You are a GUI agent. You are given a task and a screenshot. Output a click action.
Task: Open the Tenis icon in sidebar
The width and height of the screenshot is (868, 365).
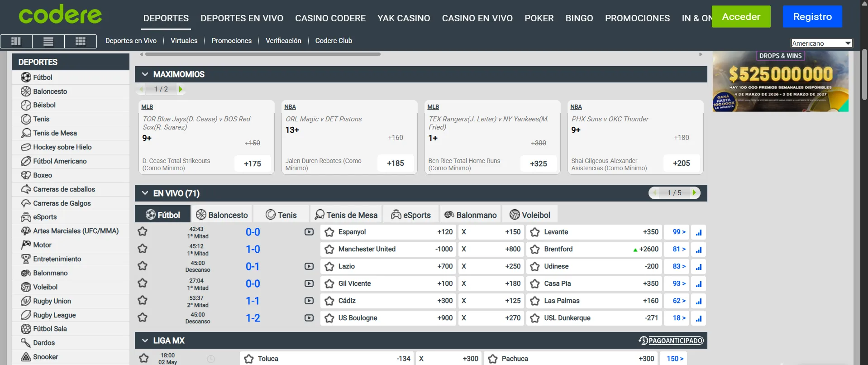point(26,119)
